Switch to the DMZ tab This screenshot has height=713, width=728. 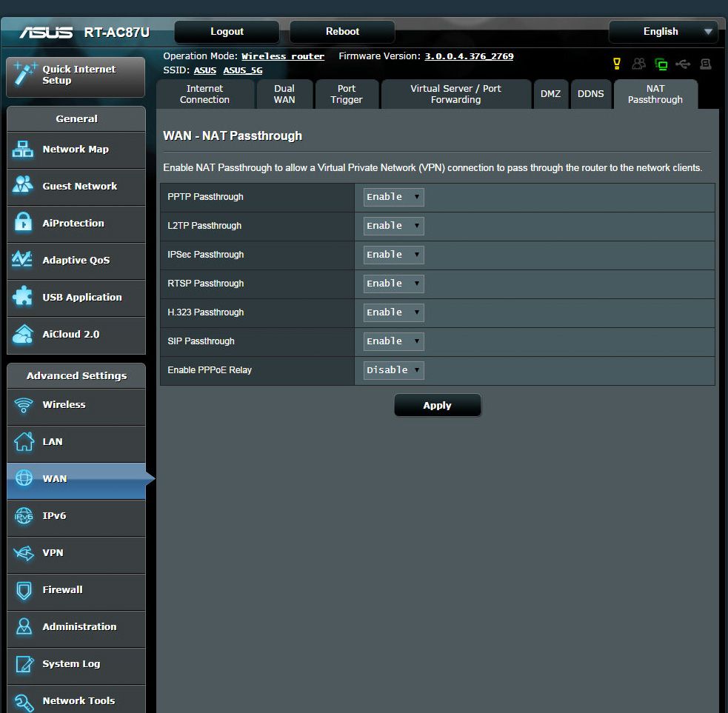click(x=551, y=94)
